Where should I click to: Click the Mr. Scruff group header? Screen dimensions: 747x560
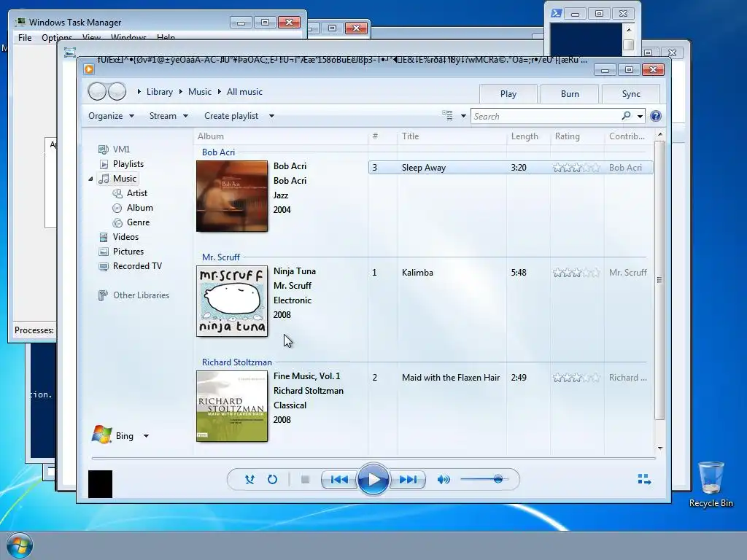coord(220,257)
